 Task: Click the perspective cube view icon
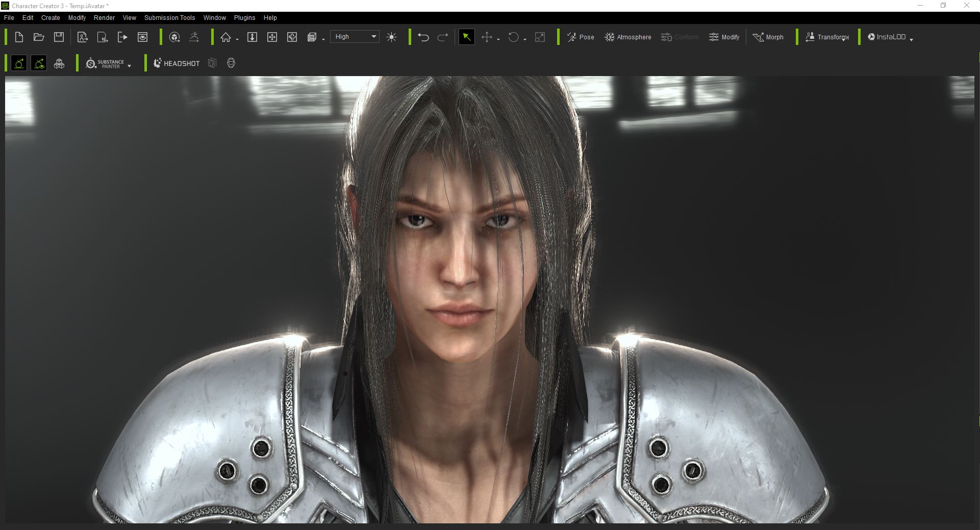[312, 37]
